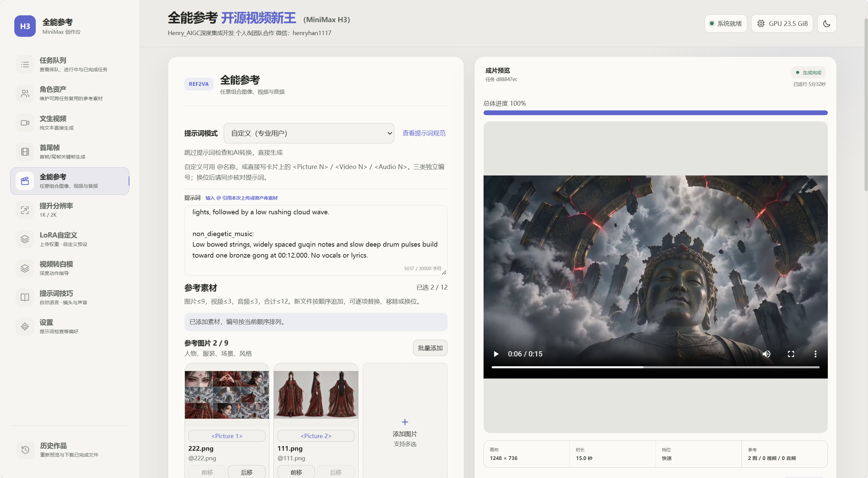The height and width of the screenshot is (478, 868).
Task: Click the GPU chip icon
Action: coord(761,24)
